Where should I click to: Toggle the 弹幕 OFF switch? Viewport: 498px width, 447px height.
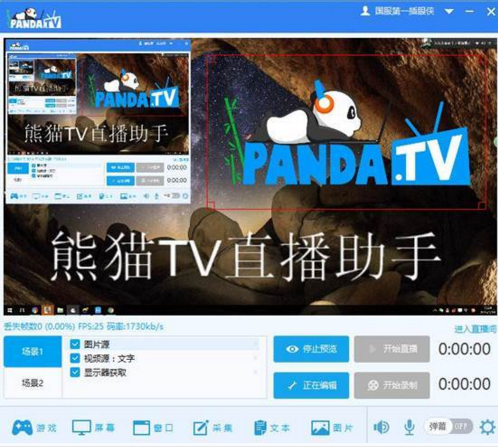[x=449, y=426]
